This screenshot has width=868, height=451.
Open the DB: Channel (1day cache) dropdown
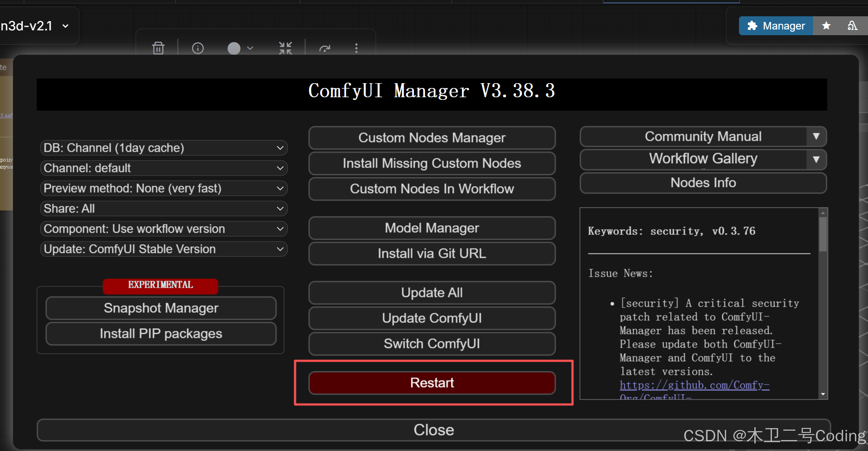tap(163, 148)
